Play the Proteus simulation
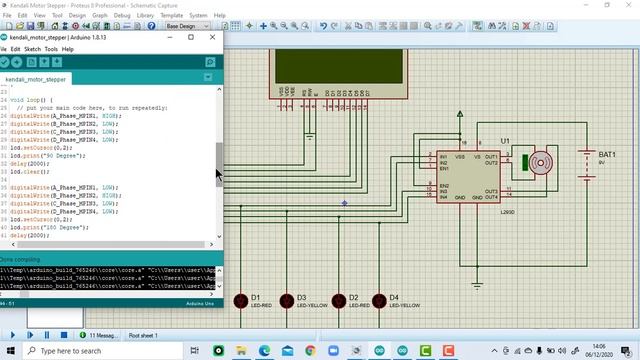 tap(12, 335)
